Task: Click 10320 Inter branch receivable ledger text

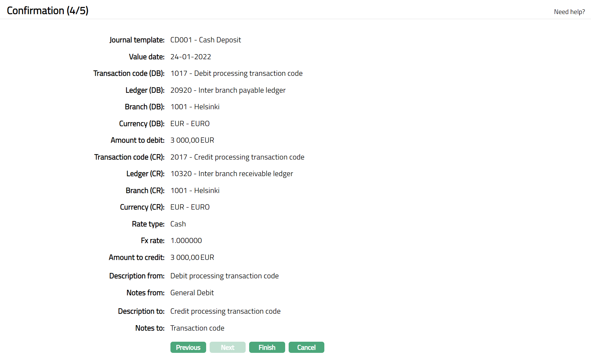Action: (232, 174)
